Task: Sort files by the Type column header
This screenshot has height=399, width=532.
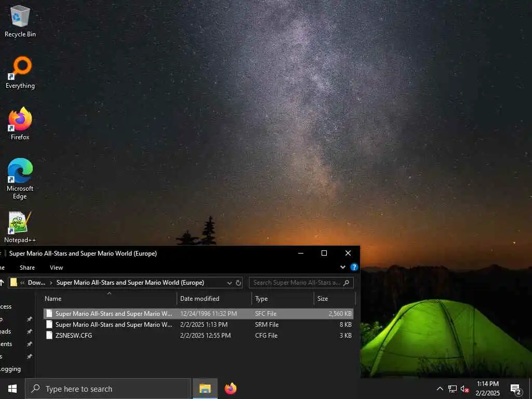Action: 283,299
